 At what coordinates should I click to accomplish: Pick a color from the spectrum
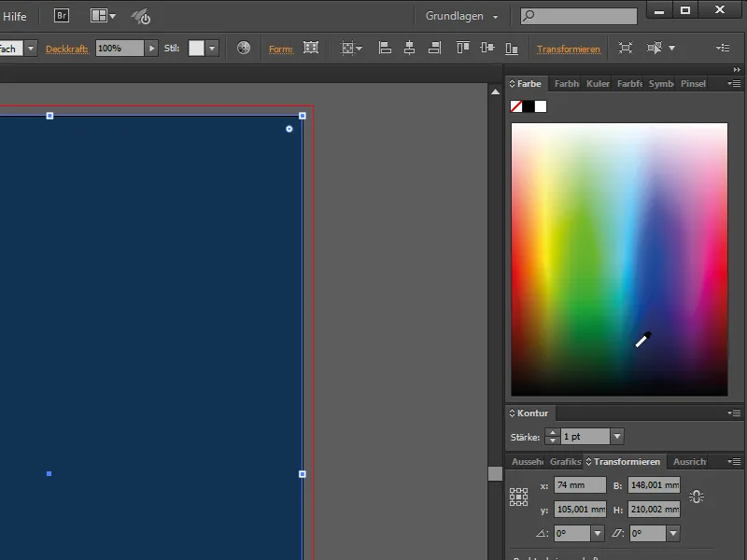pos(619,259)
